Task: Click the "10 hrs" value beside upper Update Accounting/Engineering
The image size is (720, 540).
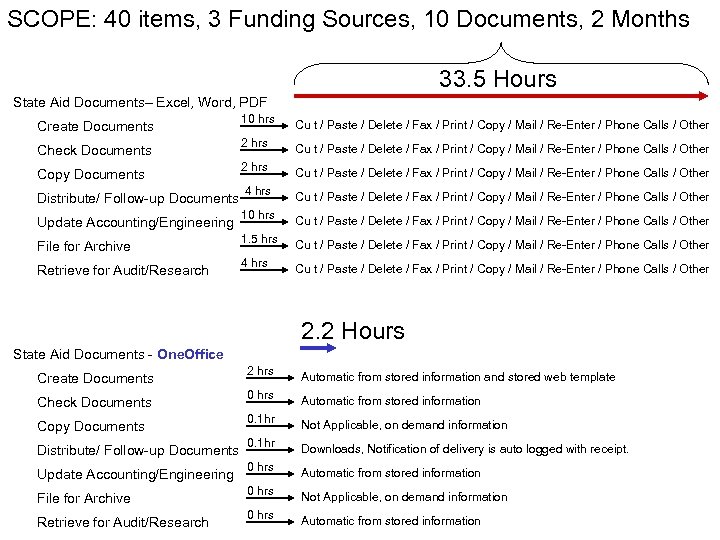Action: 258,215
